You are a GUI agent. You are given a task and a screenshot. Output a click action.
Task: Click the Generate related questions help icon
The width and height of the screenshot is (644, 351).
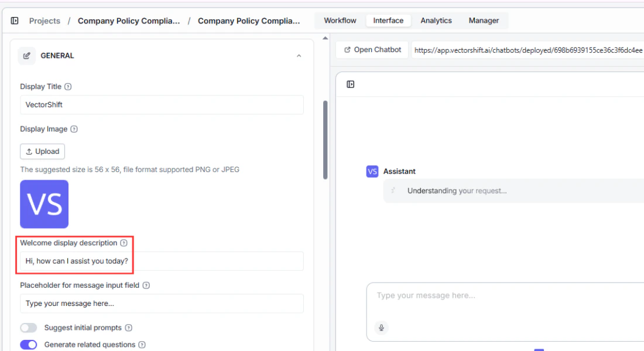click(141, 345)
